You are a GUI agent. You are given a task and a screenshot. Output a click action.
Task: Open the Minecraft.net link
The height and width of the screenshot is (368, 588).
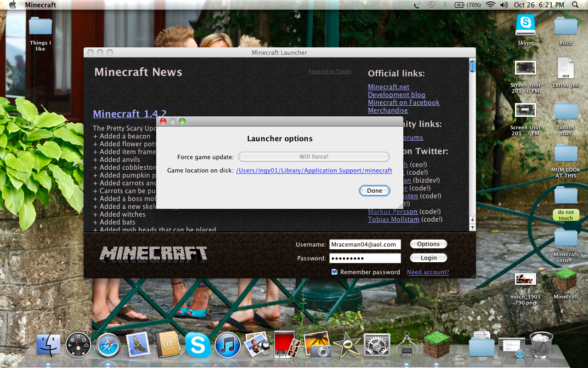click(389, 87)
